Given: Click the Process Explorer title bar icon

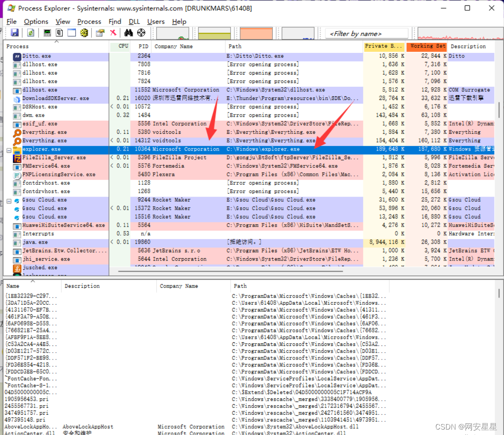Looking at the screenshot, I should pos(11,8).
